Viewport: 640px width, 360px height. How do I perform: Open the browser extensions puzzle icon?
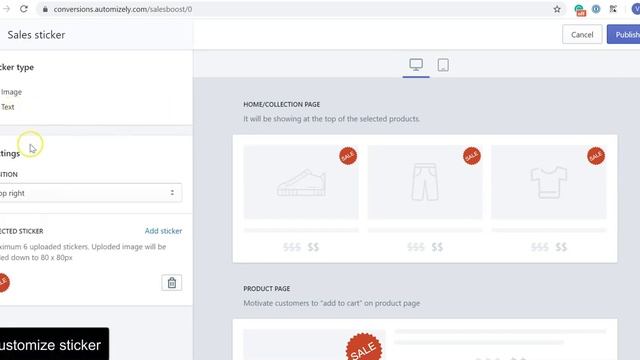tap(613, 9)
